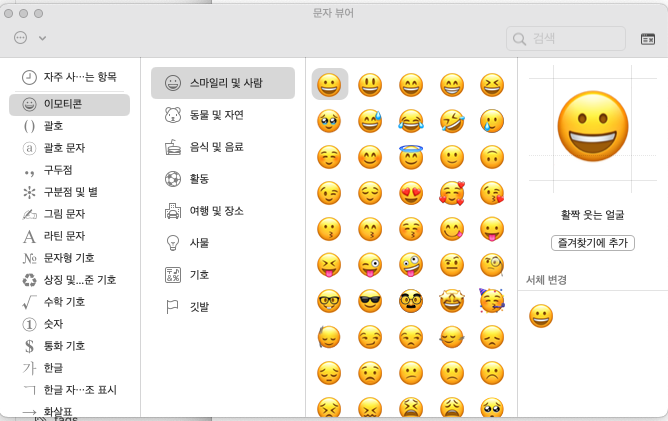
Task: Open the 라틴 문자 category
Action: click(69, 236)
